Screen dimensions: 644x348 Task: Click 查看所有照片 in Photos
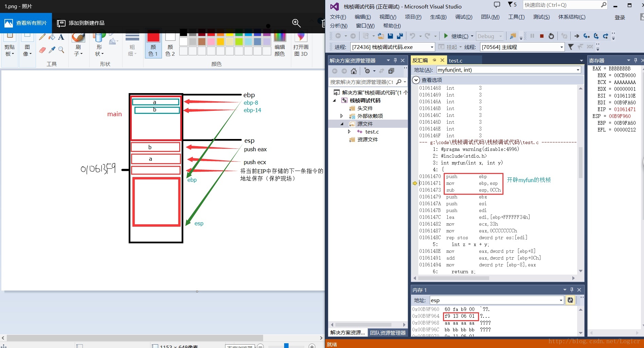tap(26, 23)
